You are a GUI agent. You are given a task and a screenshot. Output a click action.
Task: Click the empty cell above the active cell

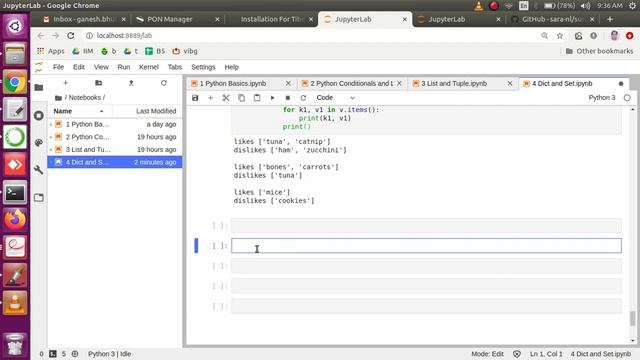426,226
